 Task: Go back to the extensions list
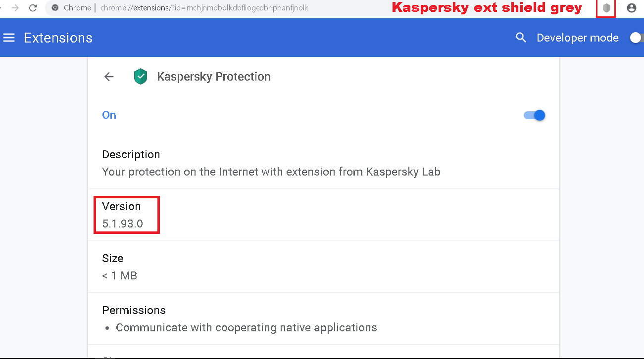(x=109, y=77)
